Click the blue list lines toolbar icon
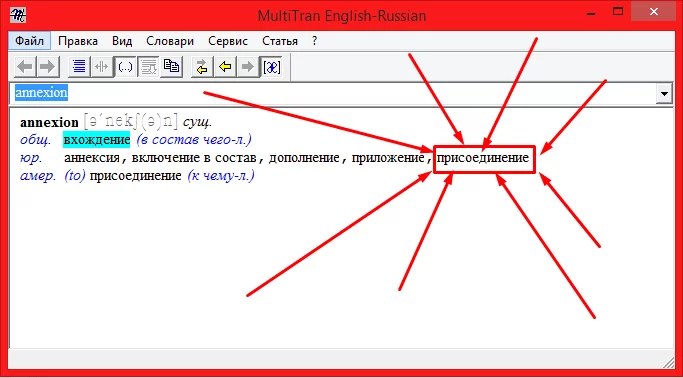This screenshot has height=378, width=683. click(79, 67)
